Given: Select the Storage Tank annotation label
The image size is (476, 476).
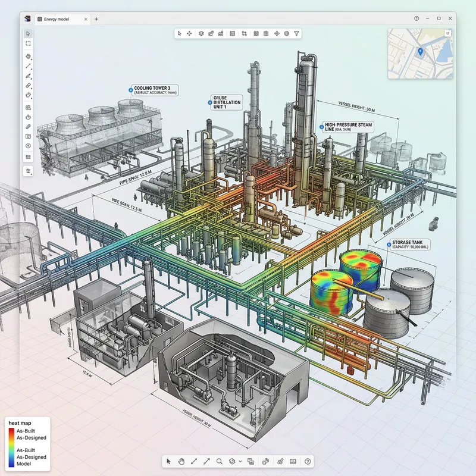Looking at the screenshot, I should (410, 245).
